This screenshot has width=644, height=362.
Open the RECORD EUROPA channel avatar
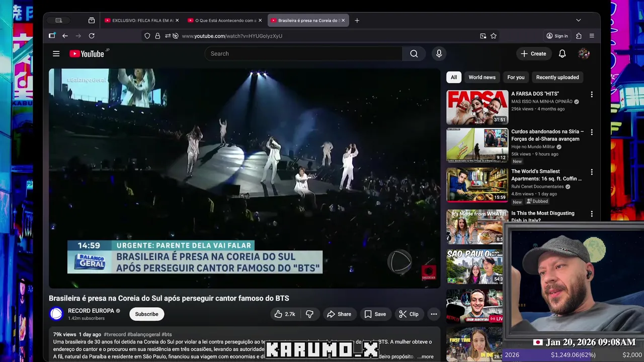[56, 314]
